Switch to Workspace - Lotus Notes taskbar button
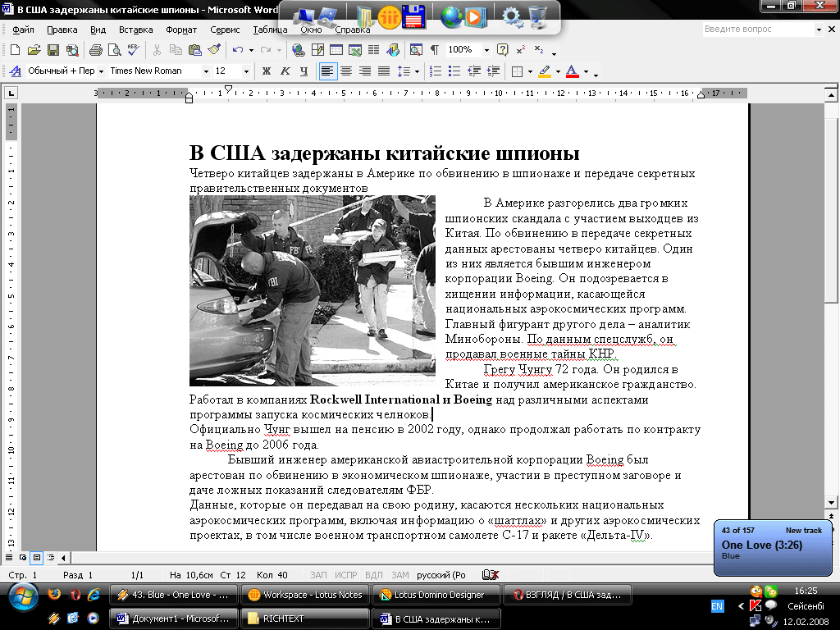This screenshot has width=840, height=630. pos(305,595)
